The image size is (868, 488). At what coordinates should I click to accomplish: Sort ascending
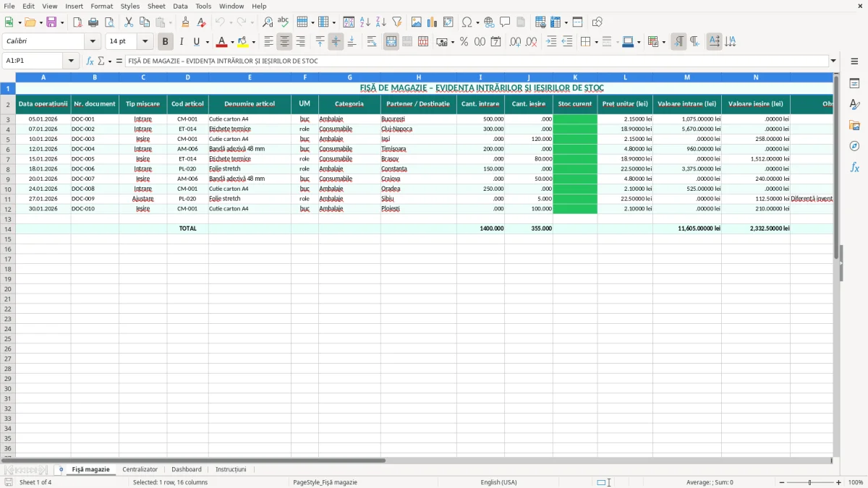[x=365, y=22]
